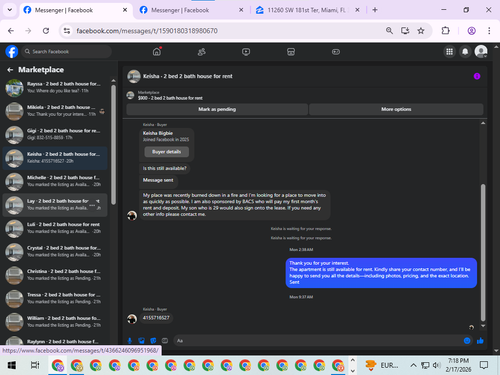This screenshot has width=500, height=375.
Task: Click the message text 4155716527
Action: coord(156,318)
